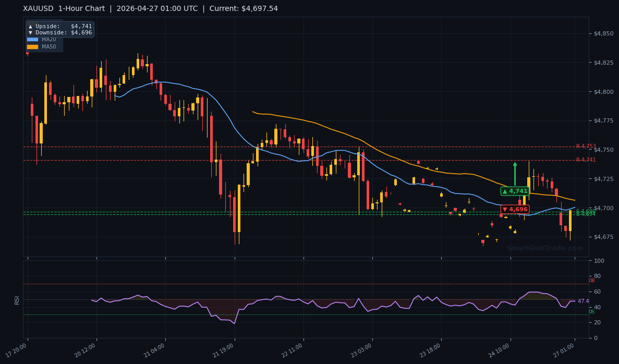This screenshot has width=619, height=364.
Task: Click the downside triangle icon in the legend
Action: [x=31, y=32]
